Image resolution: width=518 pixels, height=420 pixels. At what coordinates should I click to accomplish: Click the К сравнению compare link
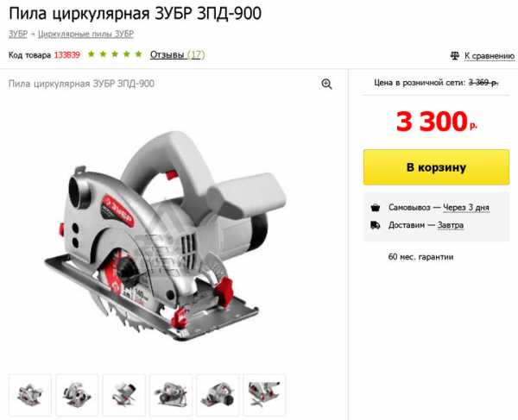pyautogui.click(x=490, y=56)
